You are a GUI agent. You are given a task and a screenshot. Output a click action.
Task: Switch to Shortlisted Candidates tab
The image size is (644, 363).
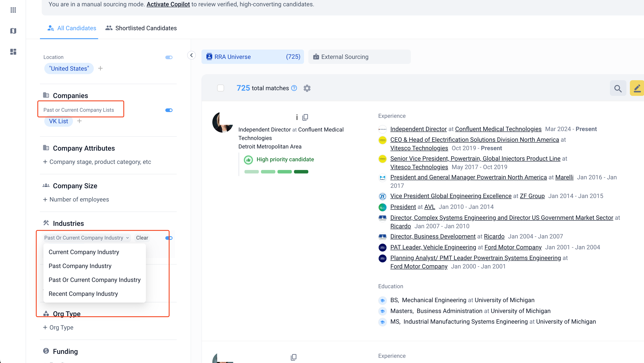[141, 28]
